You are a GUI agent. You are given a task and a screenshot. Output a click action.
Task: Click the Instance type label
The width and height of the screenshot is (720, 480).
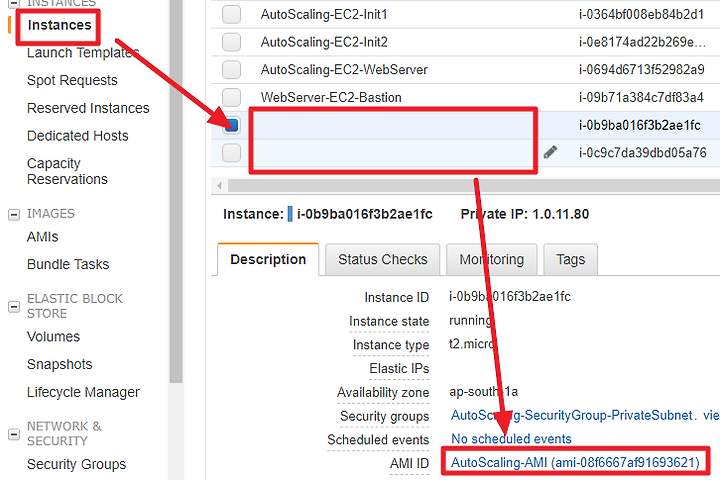coord(391,344)
